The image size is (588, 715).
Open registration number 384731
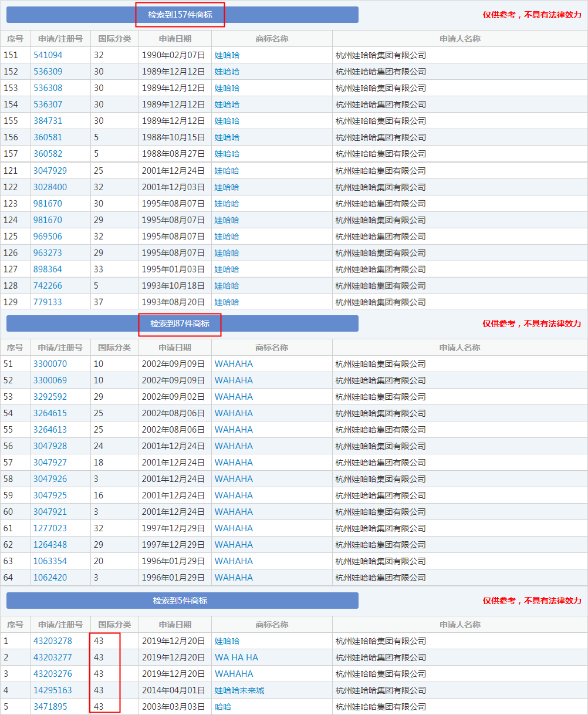(48, 121)
